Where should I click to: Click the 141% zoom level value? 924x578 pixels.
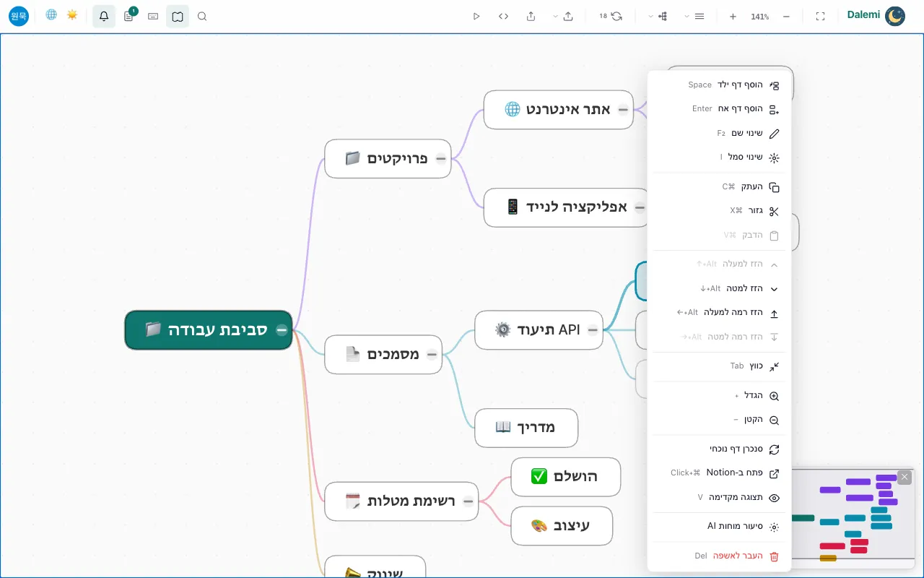759,16
